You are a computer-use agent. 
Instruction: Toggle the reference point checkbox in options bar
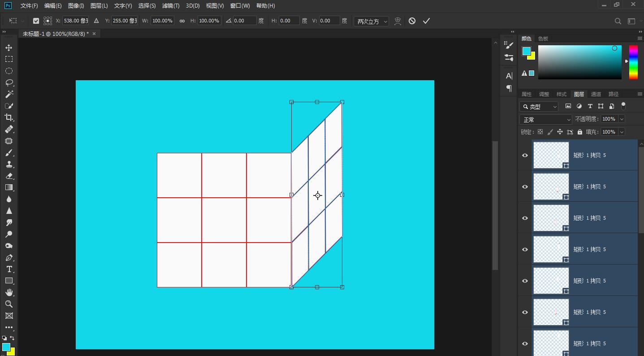click(x=36, y=21)
